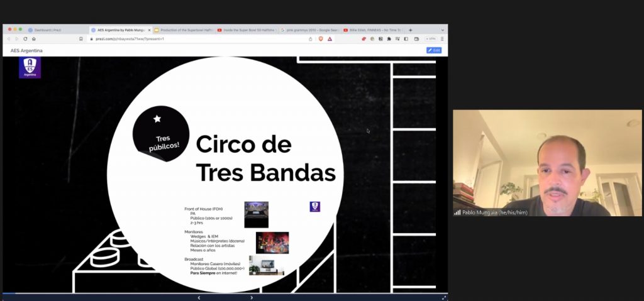Open Brave Rewards triangle icon

point(330,39)
